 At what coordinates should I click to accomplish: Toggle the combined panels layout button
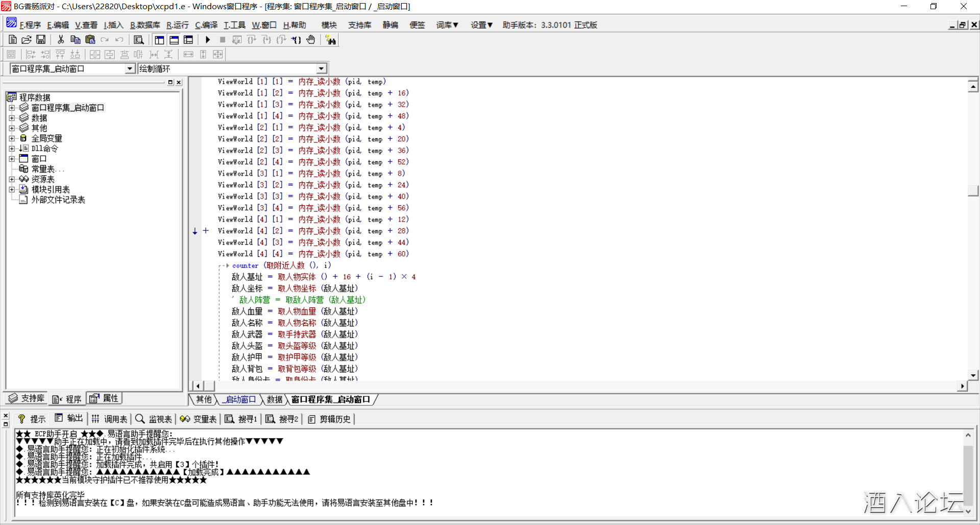click(188, 40)
